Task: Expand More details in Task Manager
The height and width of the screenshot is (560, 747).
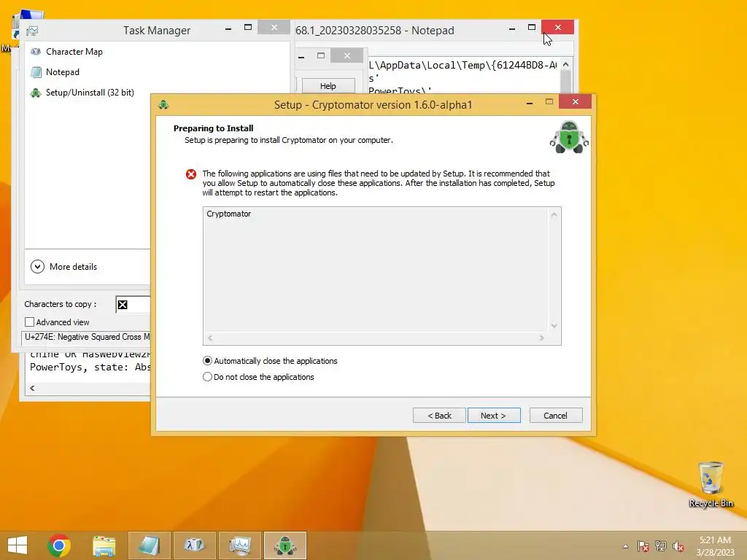Action: pyautogui.click(x=64, y=267)
